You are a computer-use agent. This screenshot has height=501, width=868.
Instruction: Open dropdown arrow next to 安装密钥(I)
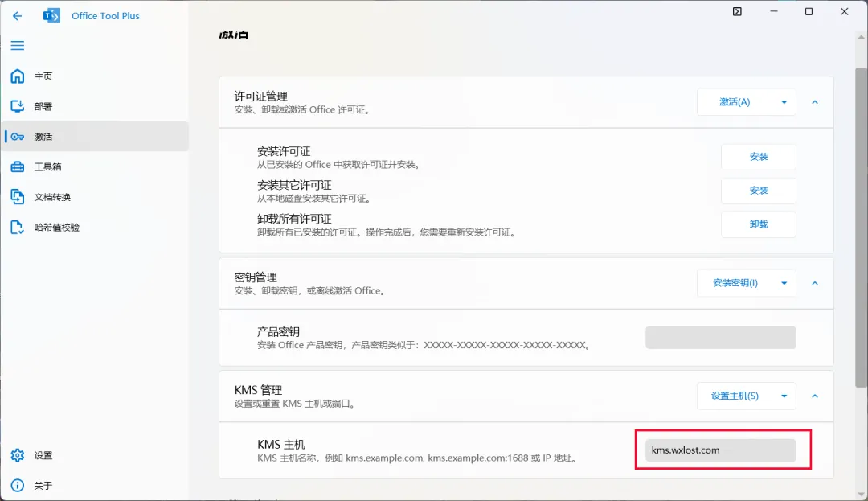pyautogui.click(x=784, y=283)
